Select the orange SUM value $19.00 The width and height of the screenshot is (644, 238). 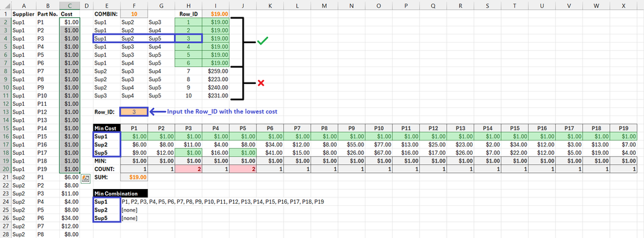[134, 177]
